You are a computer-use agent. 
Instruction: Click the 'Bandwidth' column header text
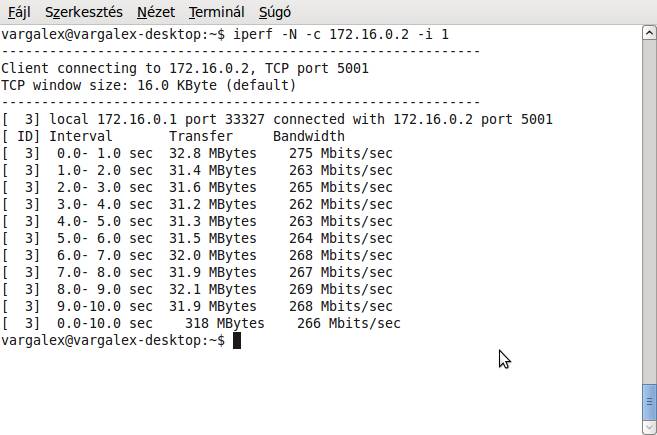309,136
